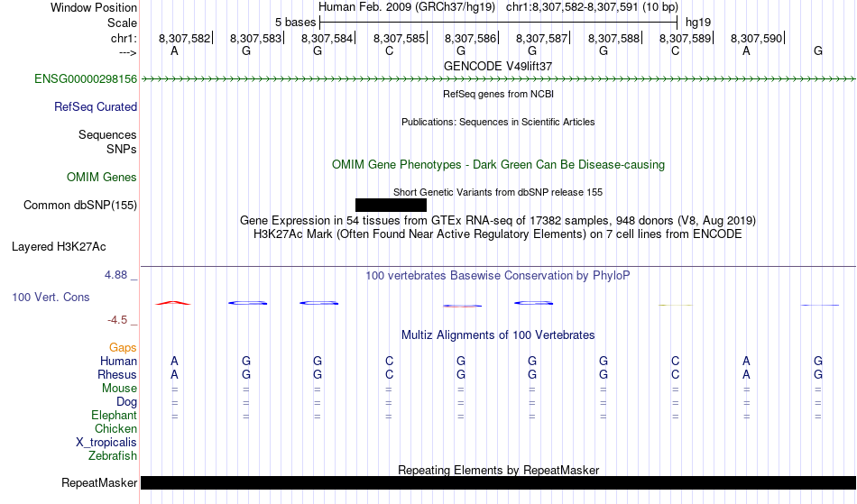Select the RepeatMasker track label
This screenshot has height=504, width=857.
tap(99, 483)
